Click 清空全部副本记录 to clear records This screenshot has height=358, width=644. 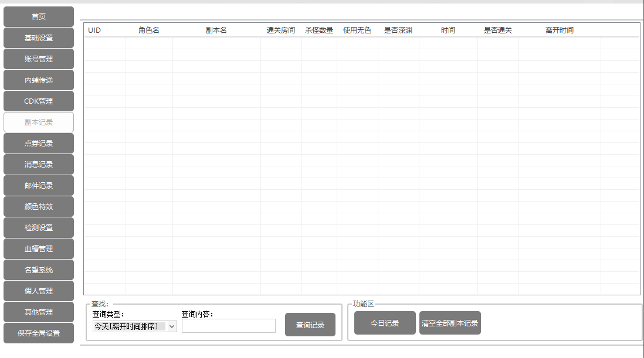coord(450,323)
